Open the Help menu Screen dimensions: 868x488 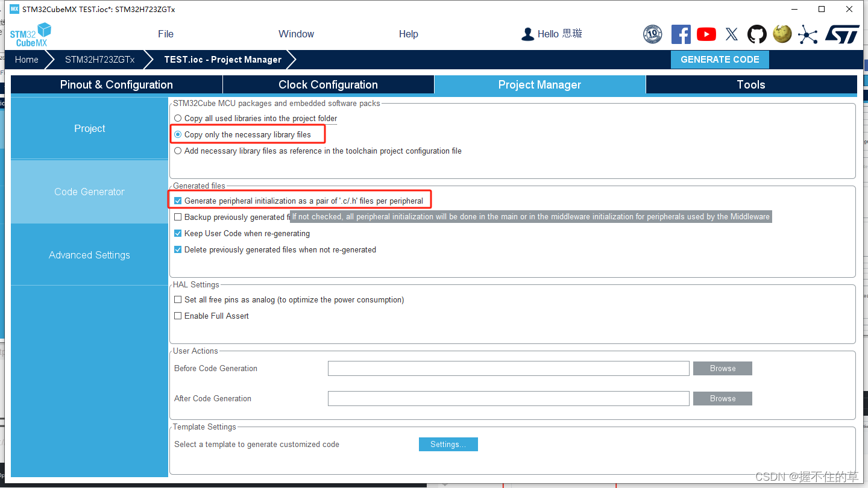click(x=408, y=34)
